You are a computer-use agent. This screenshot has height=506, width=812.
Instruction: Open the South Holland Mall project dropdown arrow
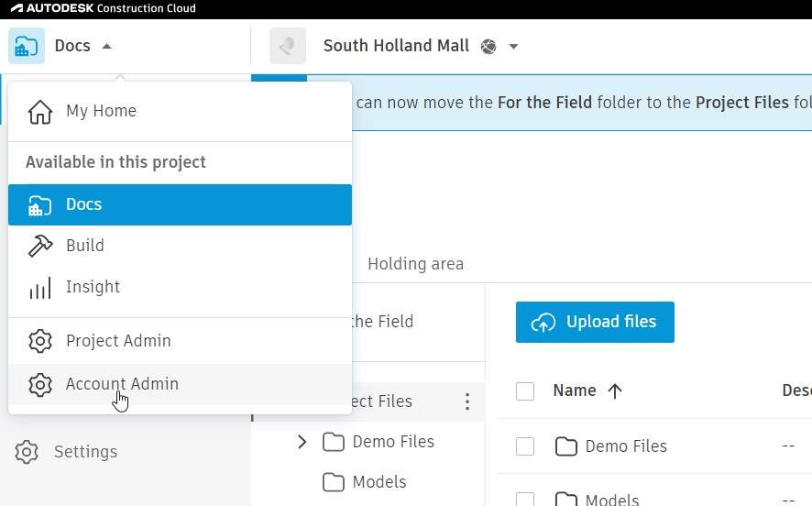(513, 47)
